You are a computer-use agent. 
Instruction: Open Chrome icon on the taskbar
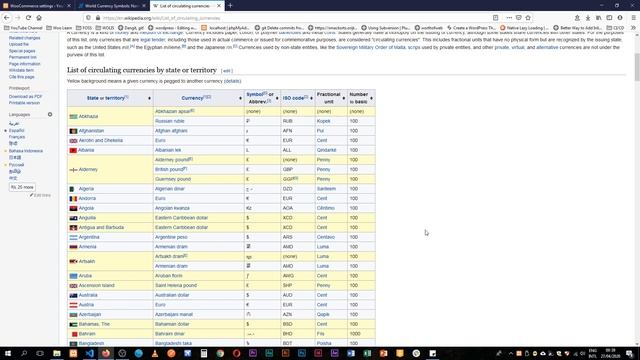pos(220,353)
